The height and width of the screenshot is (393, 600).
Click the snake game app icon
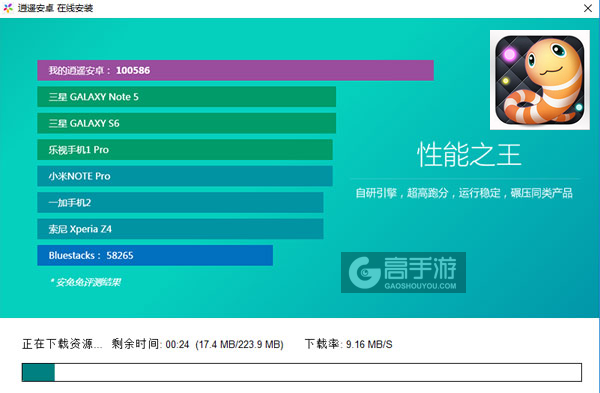click(540, 80)
